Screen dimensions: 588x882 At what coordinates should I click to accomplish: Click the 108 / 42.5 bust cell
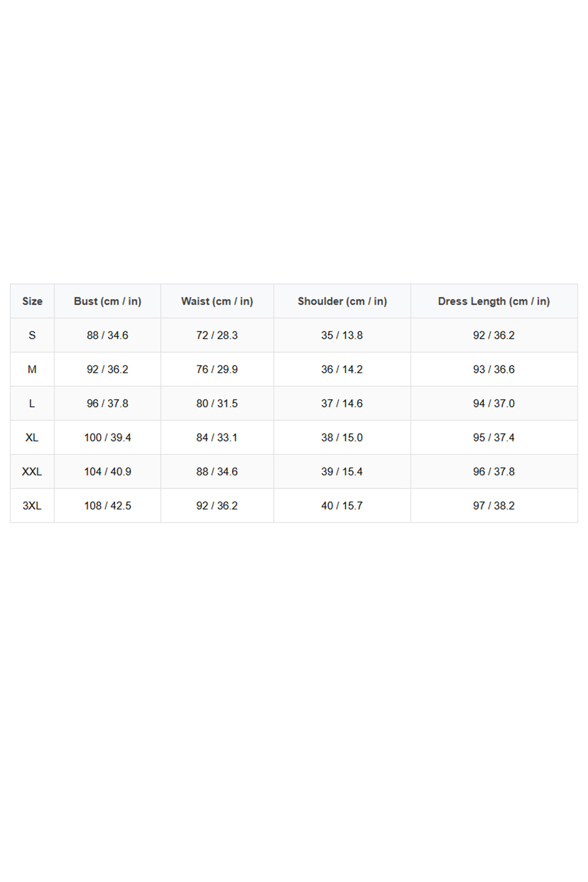[108, 505]
